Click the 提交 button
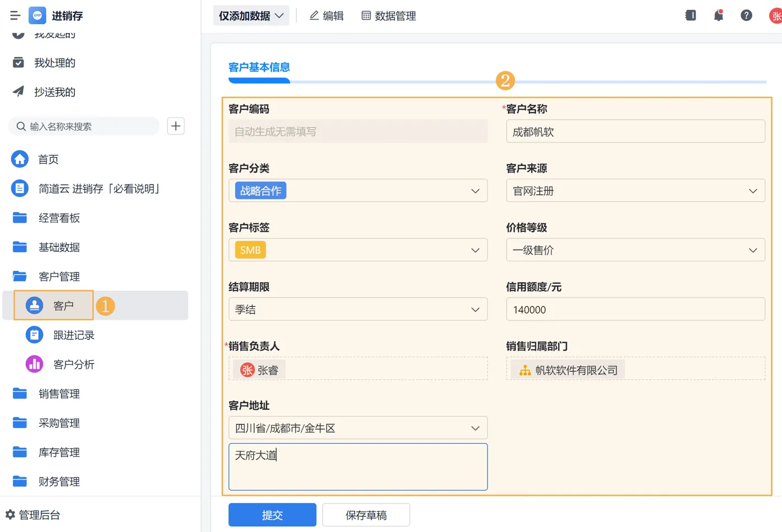782x532 pixels. 272,515
